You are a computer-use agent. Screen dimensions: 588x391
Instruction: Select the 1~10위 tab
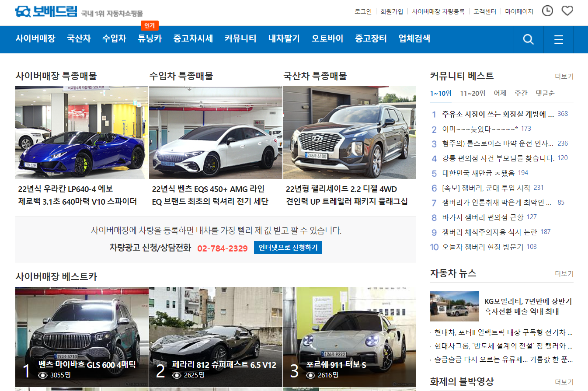(x=441, y=93)
